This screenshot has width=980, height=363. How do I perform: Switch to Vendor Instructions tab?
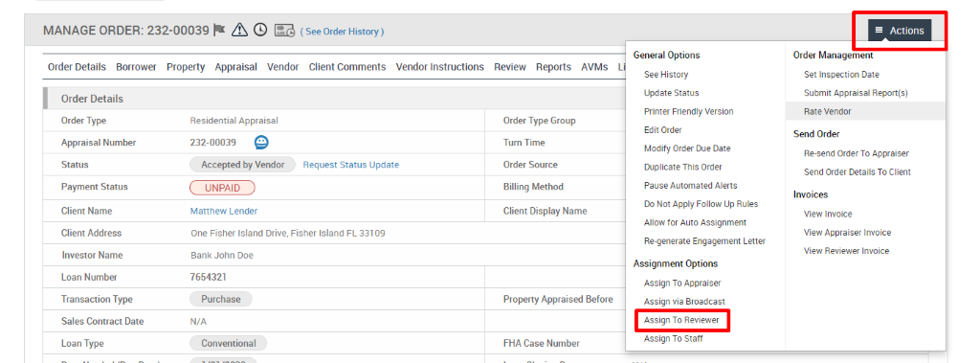pyautogui.click(x=440, y=67)
